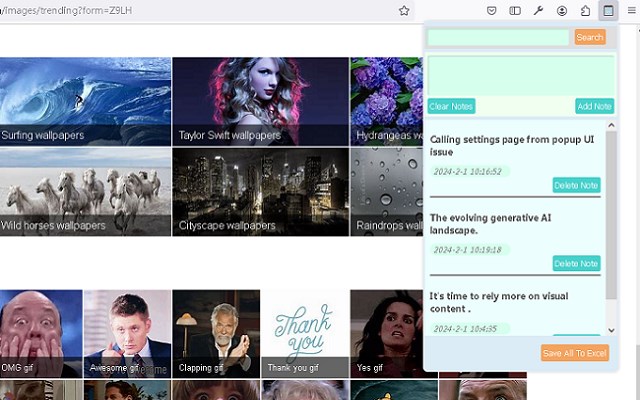Click the 2024-2-1 10:19:18 timestamp
Viewport: 640px width, 400px height.
(x=468, y=250)
